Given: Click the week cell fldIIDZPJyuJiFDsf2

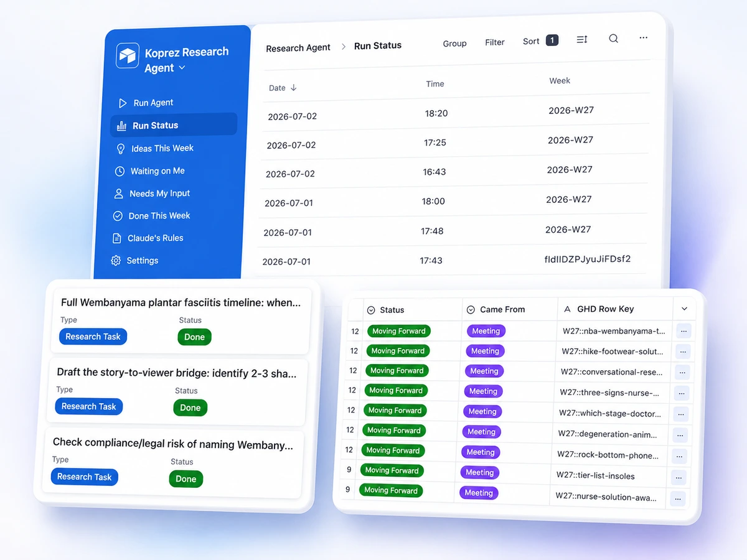Looking at the screenshot, I should (x=588, y=259).
